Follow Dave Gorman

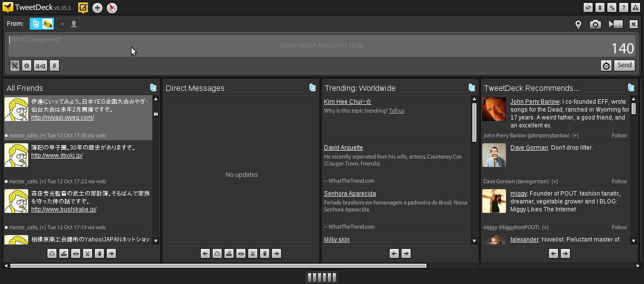[x=619, y=181]
